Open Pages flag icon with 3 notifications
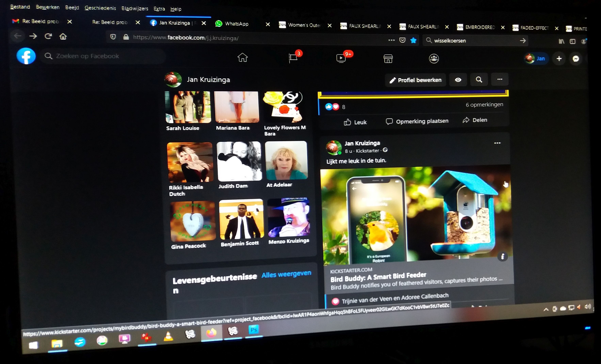 (293, 58)
